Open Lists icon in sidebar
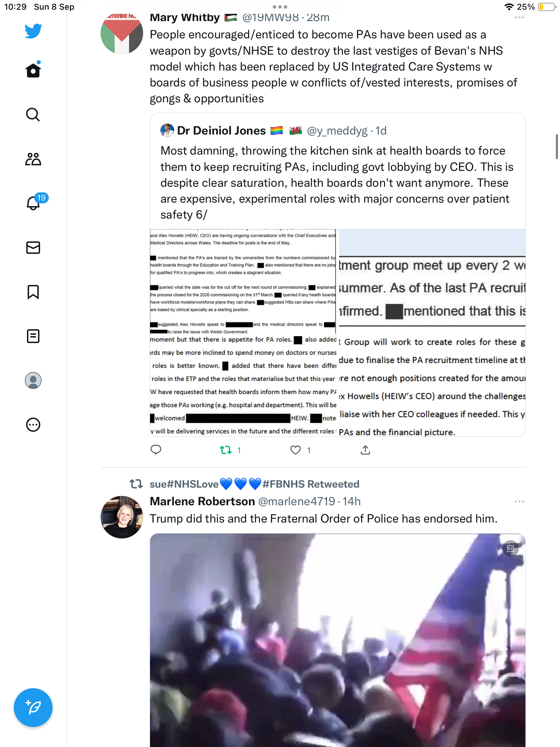This screenshot has height=747, width=560. click(33, 336)
